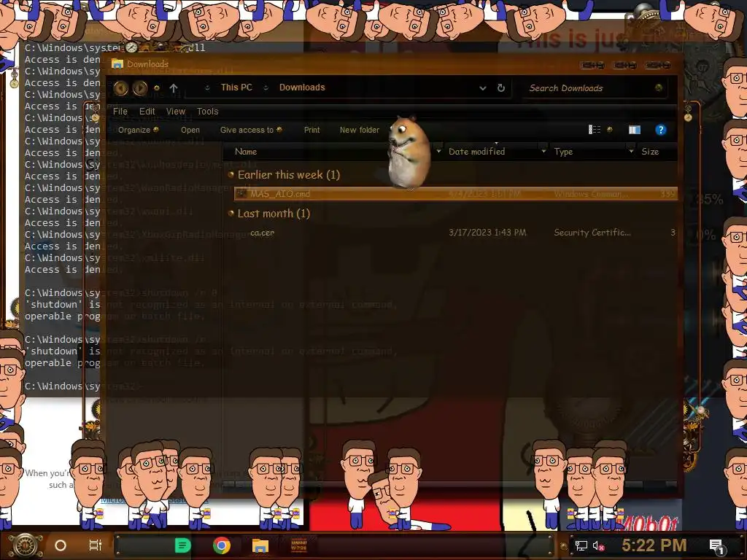Click This PC in the address bar
Screen dimensions: 747x560
pos(236,87)
